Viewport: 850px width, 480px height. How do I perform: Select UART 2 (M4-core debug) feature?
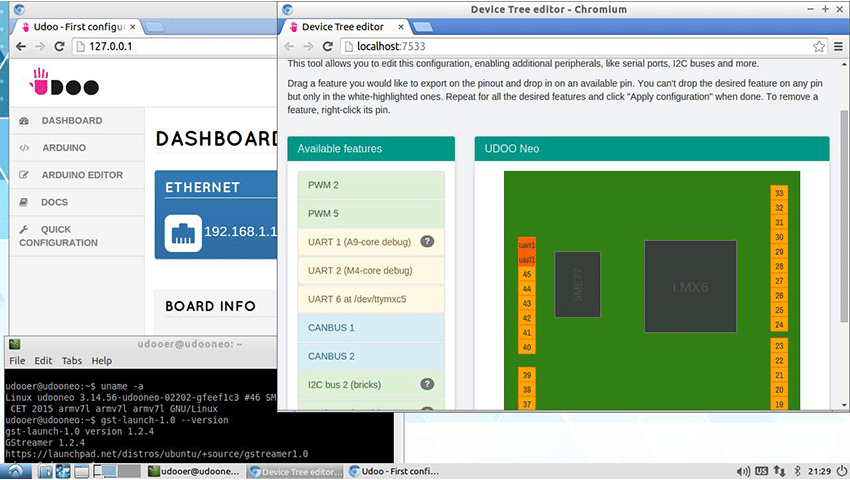point(371,271)
